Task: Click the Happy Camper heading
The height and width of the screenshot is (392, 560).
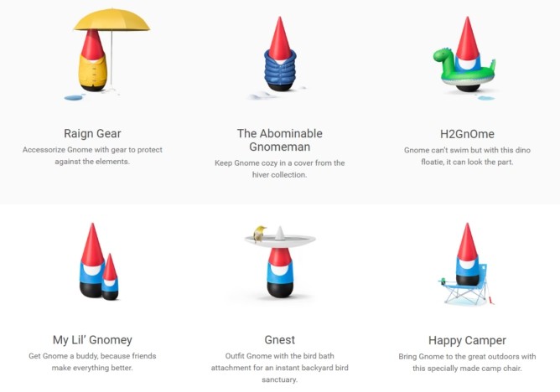Action: pos(467,341)
